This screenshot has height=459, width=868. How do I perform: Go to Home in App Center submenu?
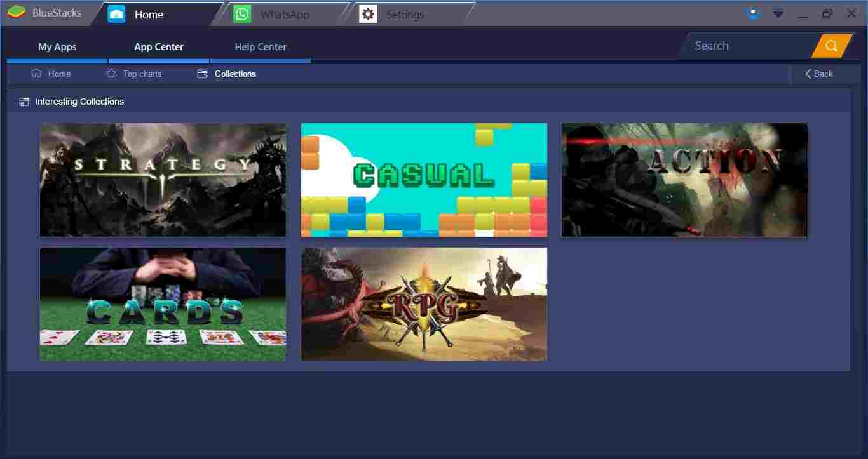(51, 74)
